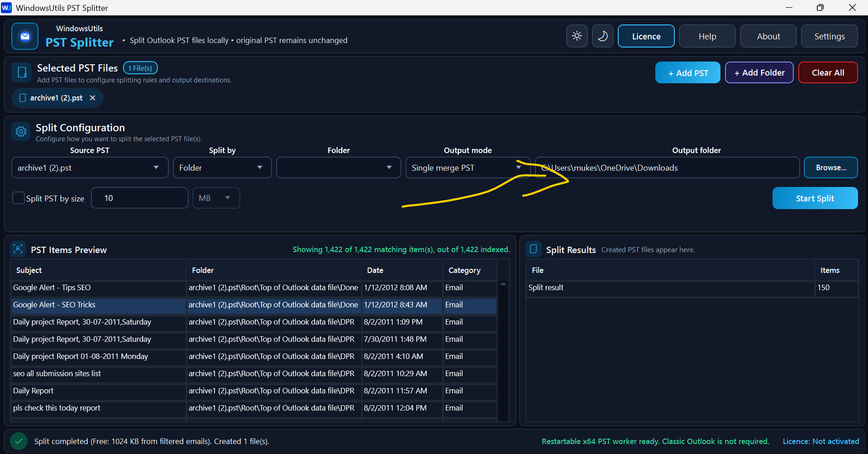Click the Items column header in Split Results
The height and width of the screenshot is (454, 868).
(x=836, y=270)
